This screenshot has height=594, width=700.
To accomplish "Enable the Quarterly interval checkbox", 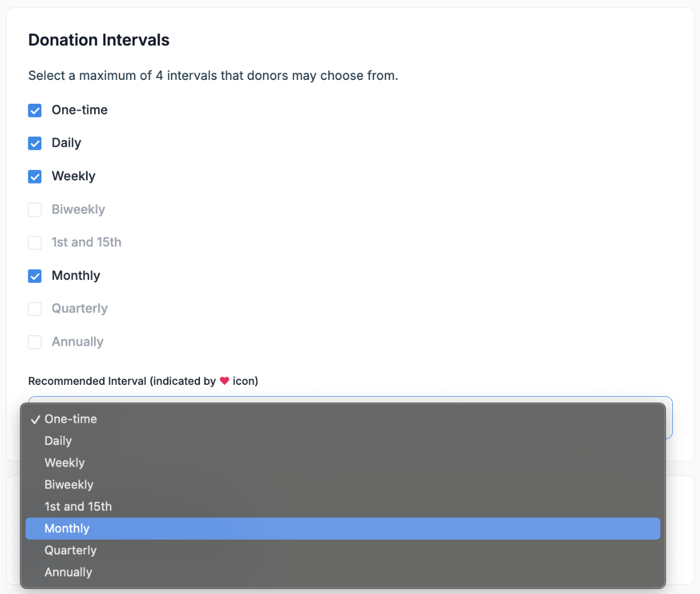I will point(35,309).
